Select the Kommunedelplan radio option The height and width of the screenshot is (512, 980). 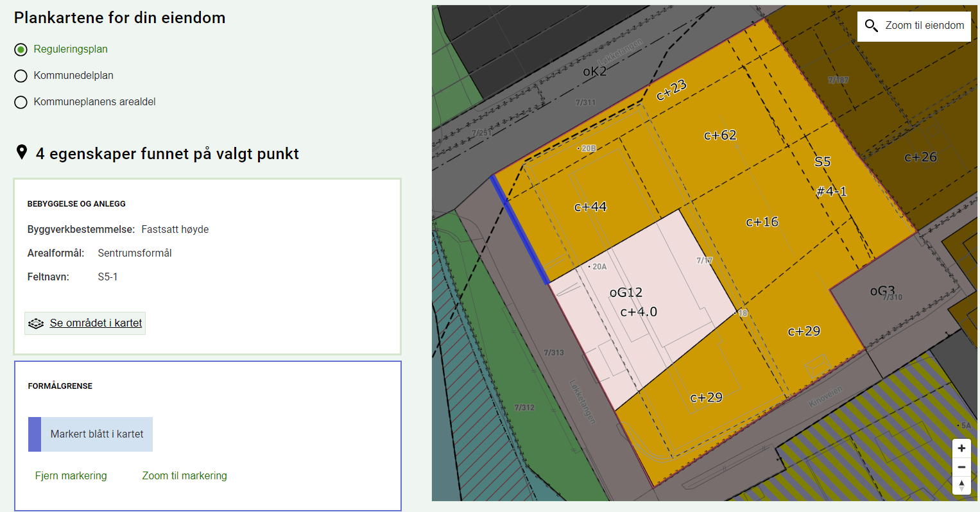[21, 76]
